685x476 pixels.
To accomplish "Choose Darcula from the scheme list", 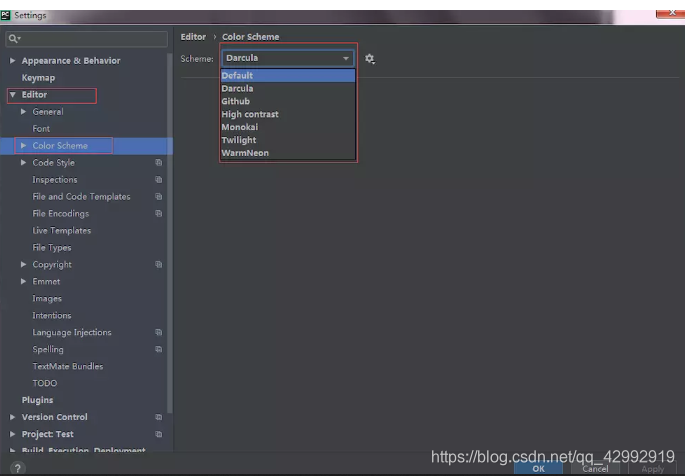I will pyautogui.click(x=288, y=88).
